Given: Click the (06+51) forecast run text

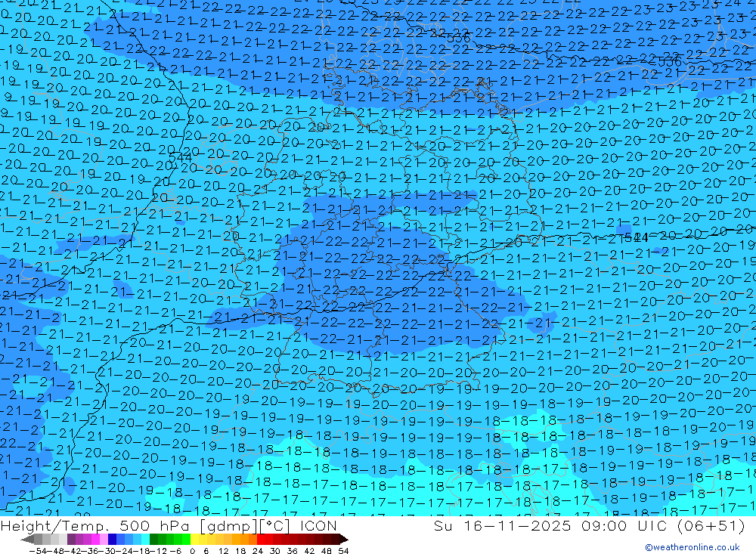Looking at the screenshot, I should coord(711,525).
